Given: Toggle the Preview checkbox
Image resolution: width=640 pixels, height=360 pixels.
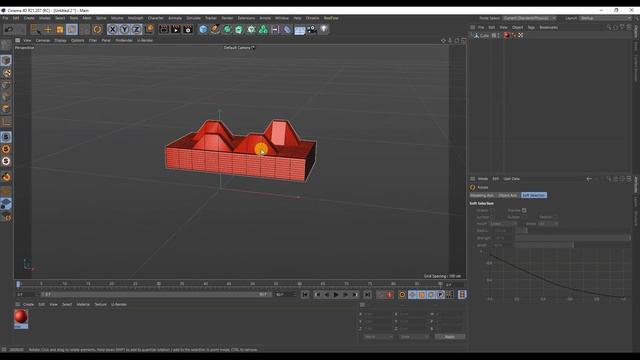Looking at the screenshot, I should point(524,210).
